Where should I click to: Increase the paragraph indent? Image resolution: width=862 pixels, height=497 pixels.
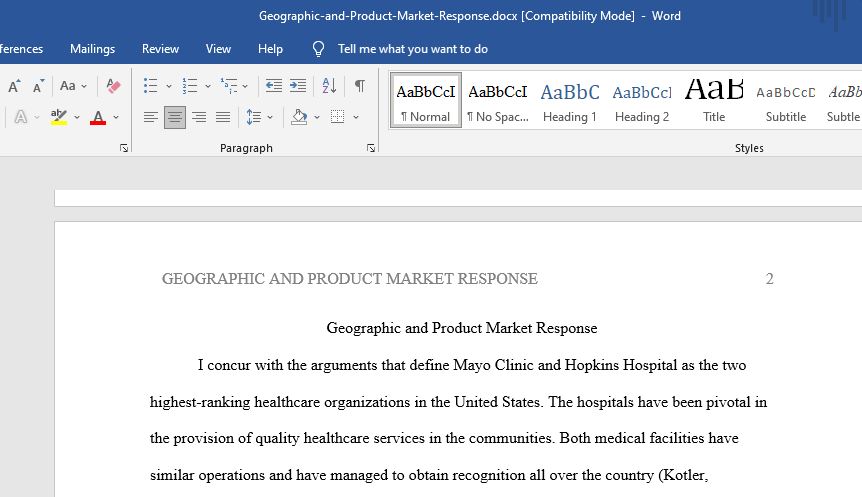click(x=297, y=86)
